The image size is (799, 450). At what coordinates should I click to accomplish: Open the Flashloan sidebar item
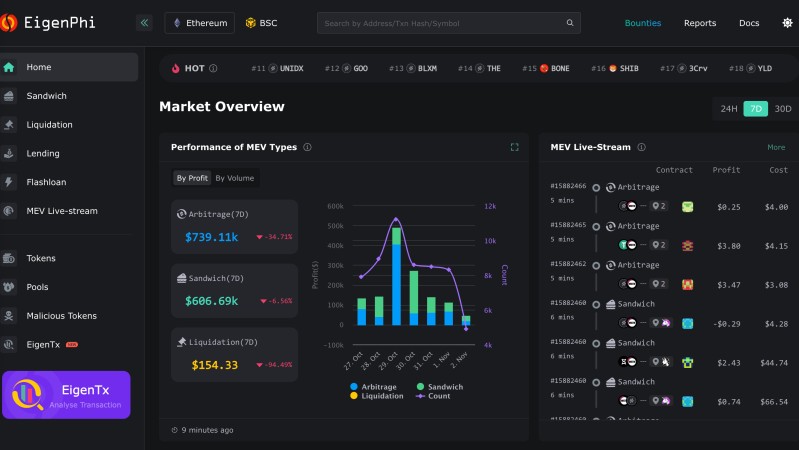47,182
